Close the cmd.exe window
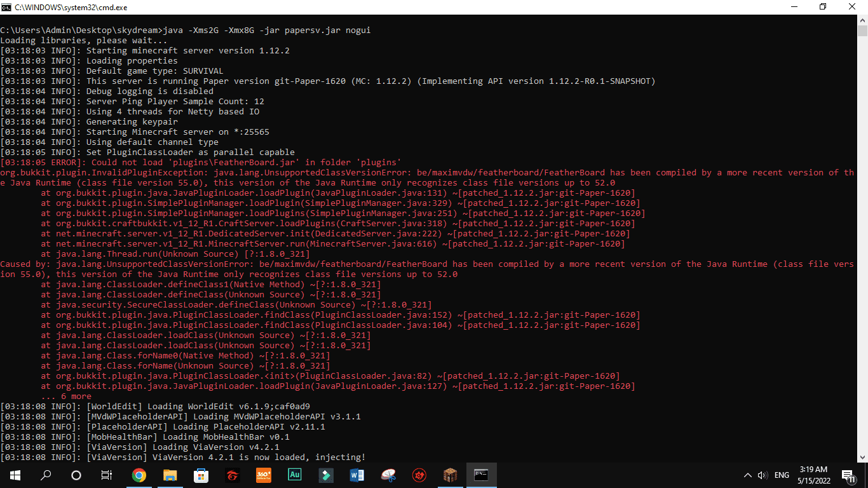868x488 pixels. [x=852, y=6]
